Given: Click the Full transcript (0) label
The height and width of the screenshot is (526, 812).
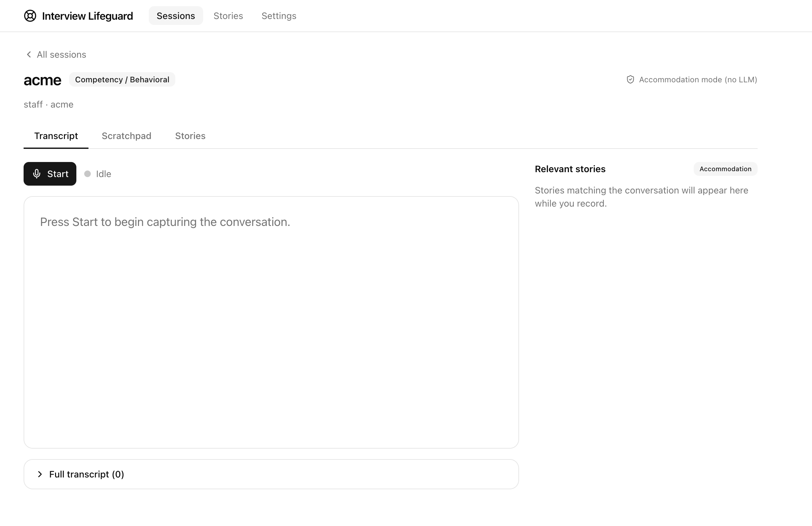Looking at the screenshot, I should click(x=87, y=475).
